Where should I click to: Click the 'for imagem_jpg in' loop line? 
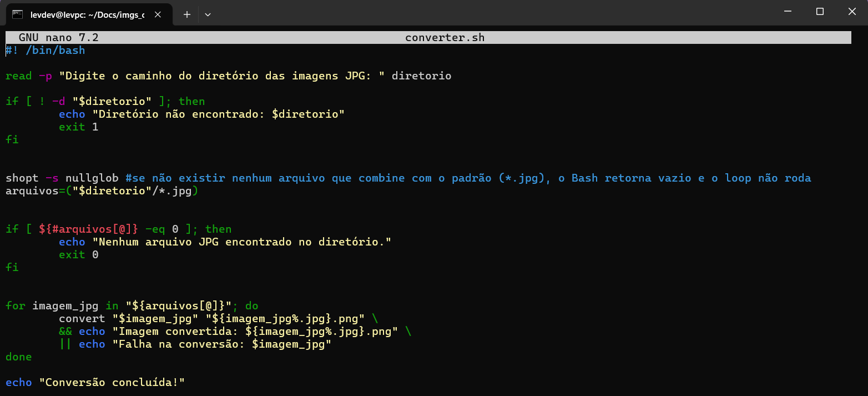coord(132,306)
